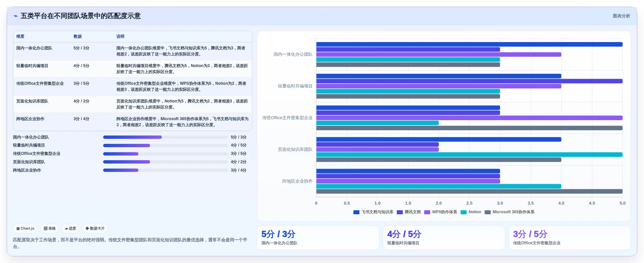Click description starting 国内一体化办公团队维度中
Screen dimensions: 644x263
pyautogui.click(x=181, y=51)
